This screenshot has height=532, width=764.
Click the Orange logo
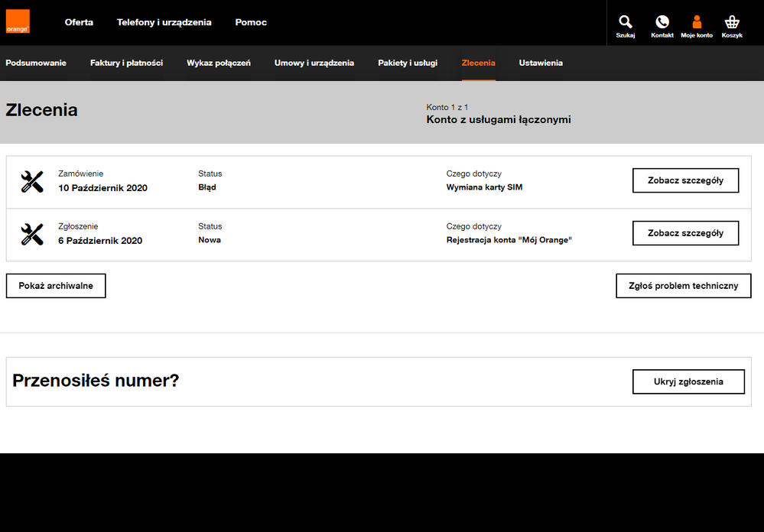pos(18,21)
